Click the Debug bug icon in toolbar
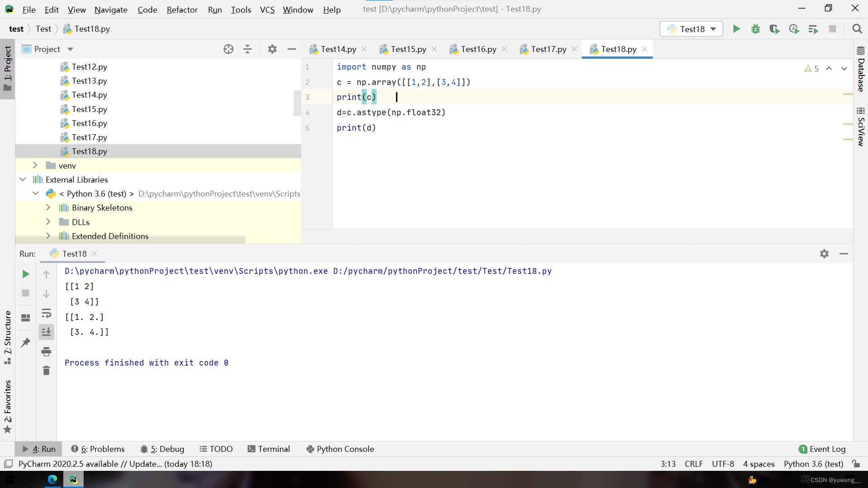Viewport: 868px width, 488px height. 755,29
